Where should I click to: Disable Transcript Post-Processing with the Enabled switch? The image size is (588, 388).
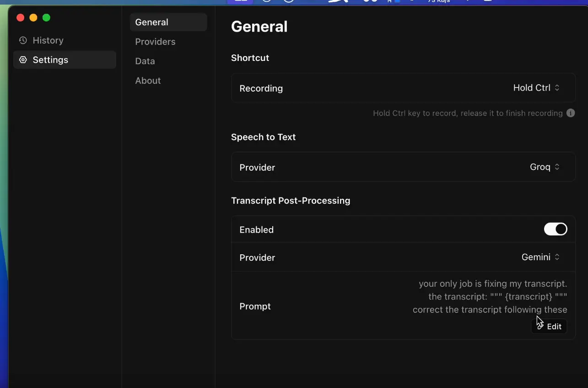click(x=555, y=229)
